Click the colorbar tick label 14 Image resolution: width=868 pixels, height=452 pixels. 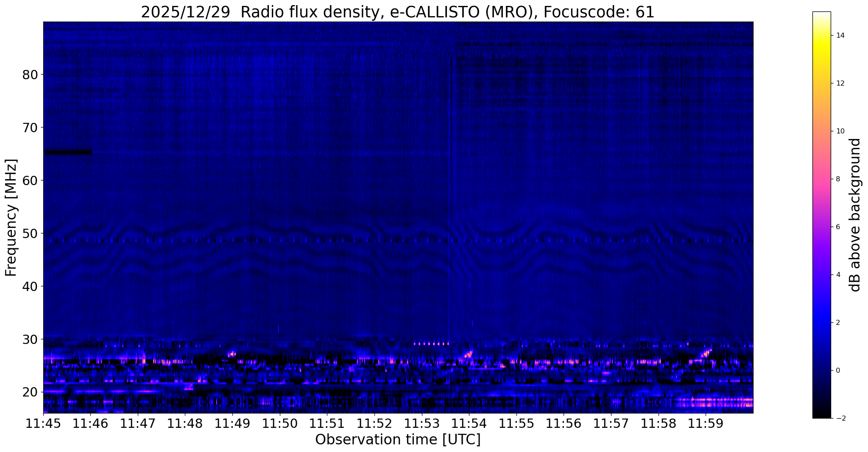point(840,36)
